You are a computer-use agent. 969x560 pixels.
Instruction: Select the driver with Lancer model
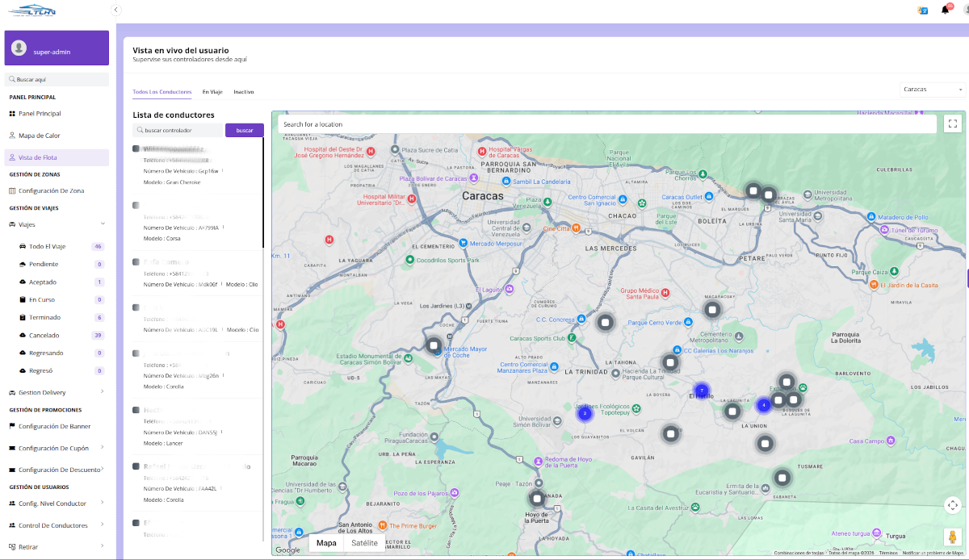click(x=198, y=426)
